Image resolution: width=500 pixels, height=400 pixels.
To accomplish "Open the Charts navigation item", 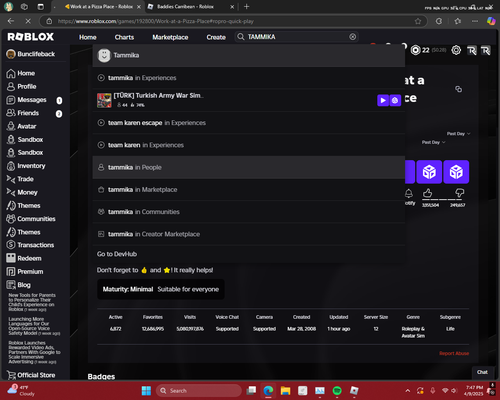I will [124, 37].
